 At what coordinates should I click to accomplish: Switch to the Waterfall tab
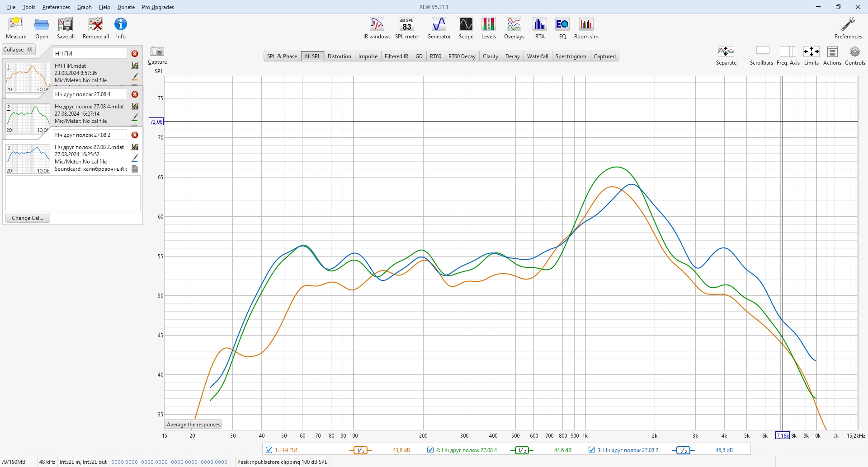[538, 56]
